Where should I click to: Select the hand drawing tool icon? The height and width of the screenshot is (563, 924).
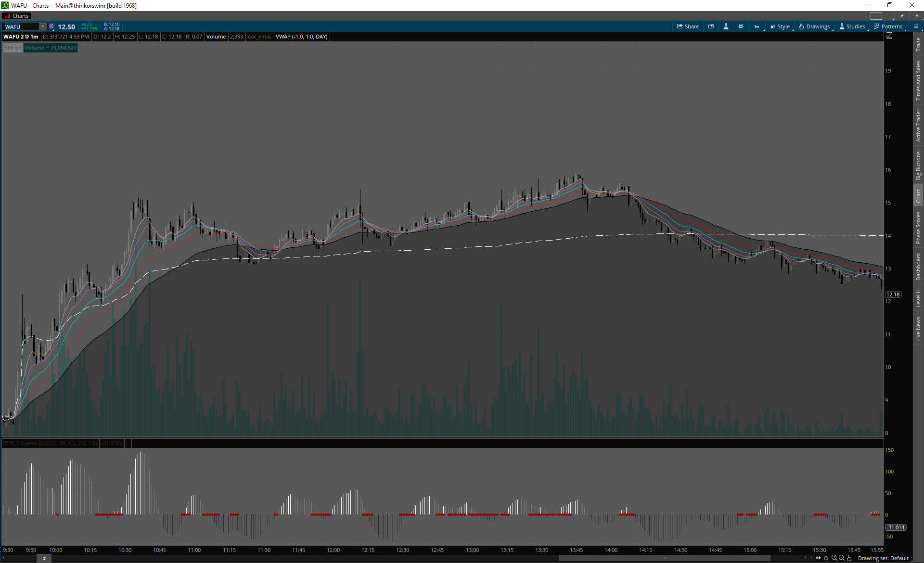tap(849, 558)
